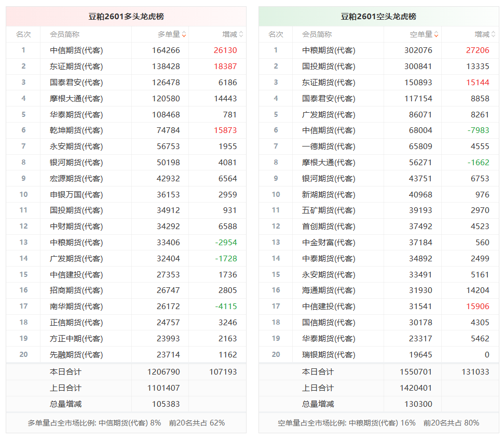The image size is (504, 439).
Task: Click 上日合计 total 1101407
Action: tap(164, 388)
